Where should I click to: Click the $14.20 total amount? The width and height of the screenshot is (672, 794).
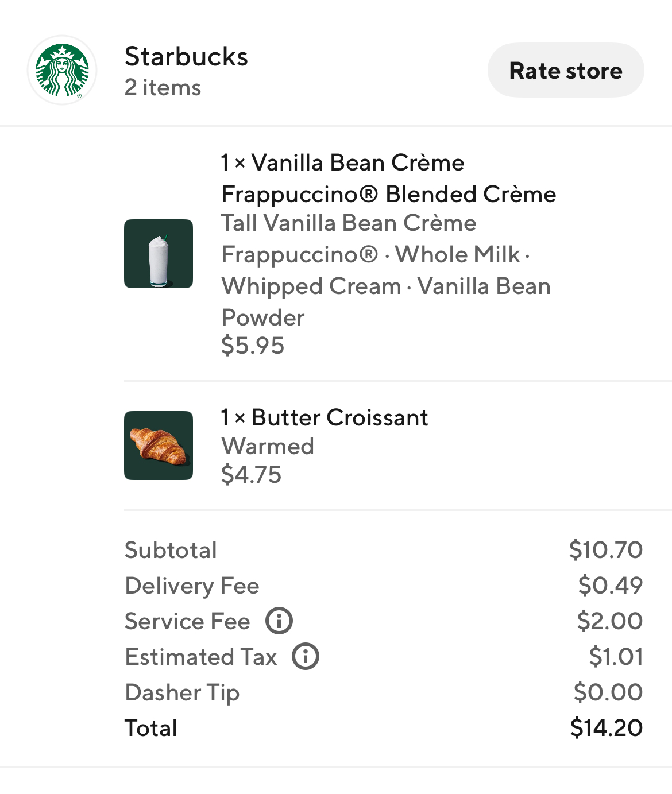tap(606, 727)
